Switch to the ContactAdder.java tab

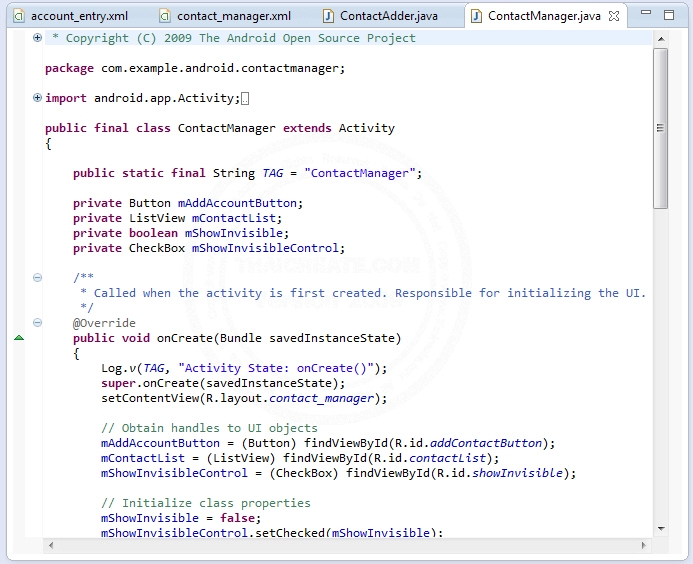[383, 16]
